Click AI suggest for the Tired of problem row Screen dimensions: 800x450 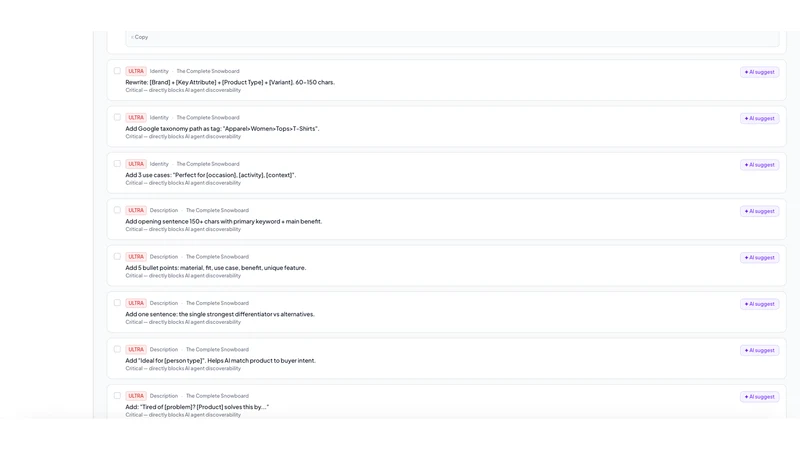pos(759,397)
